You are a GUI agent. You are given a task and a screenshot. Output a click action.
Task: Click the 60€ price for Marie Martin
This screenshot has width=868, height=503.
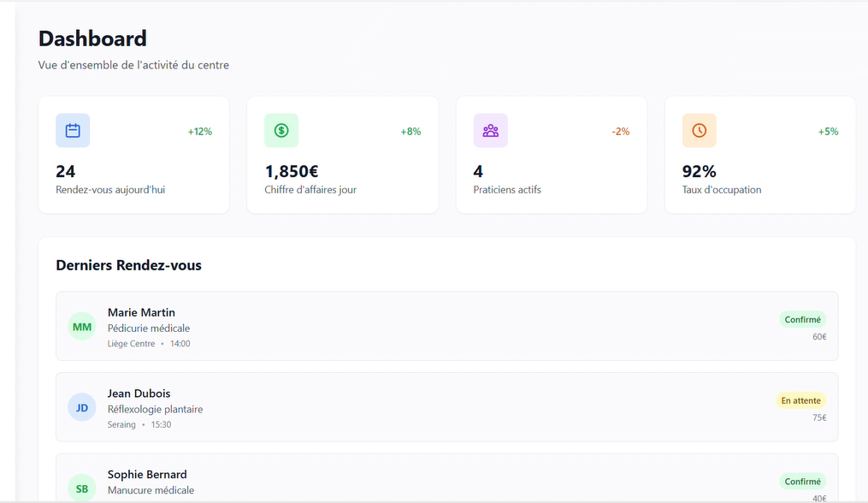click(x=818, y=336)
